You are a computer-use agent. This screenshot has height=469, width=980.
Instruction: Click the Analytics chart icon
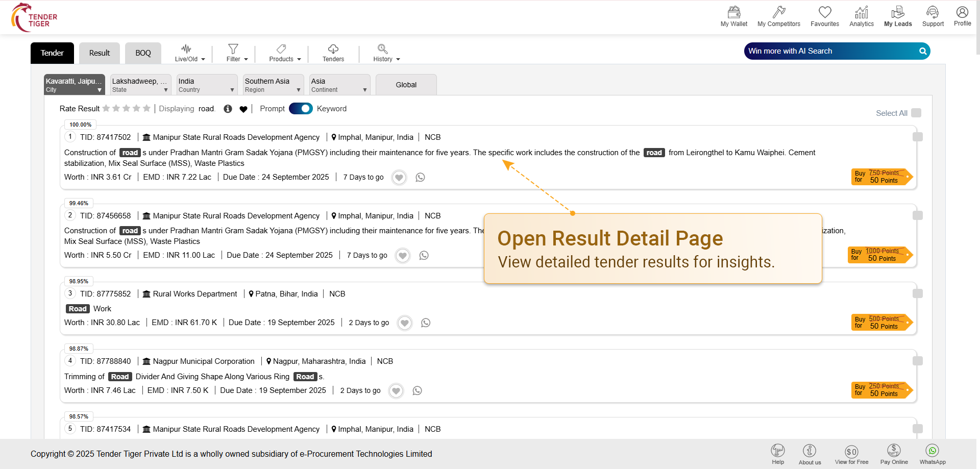(x=861, y=12)
